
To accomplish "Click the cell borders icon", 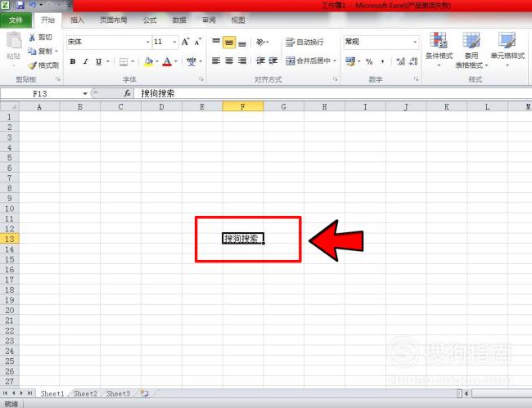I will [x=124, y=61].
